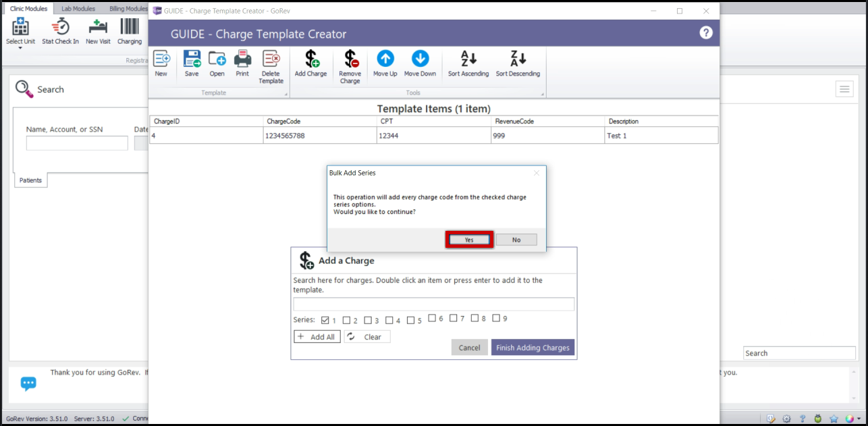Click Finish Adding Charges
Screen dimensions: 868x426
coord(533,348)
